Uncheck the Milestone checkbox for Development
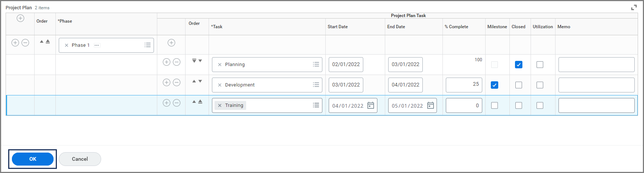 pos(494,85)
